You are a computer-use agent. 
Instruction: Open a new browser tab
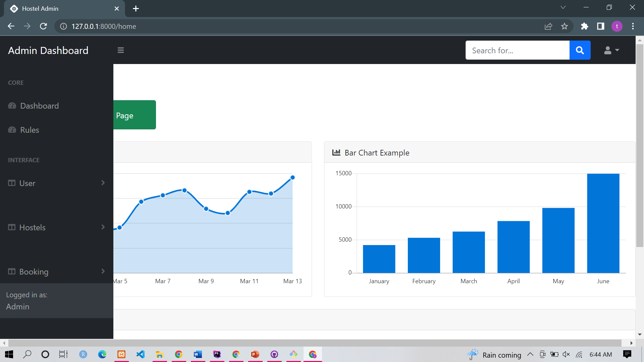[x=136, y=9]
